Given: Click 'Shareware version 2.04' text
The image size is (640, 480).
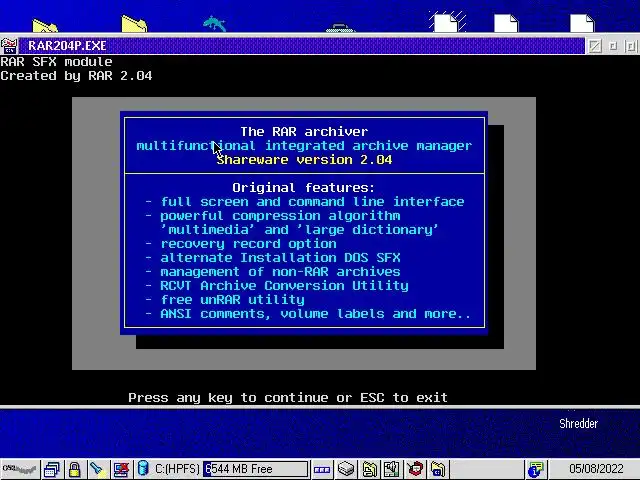Looking at the screenshot, I should click(304, 160).
